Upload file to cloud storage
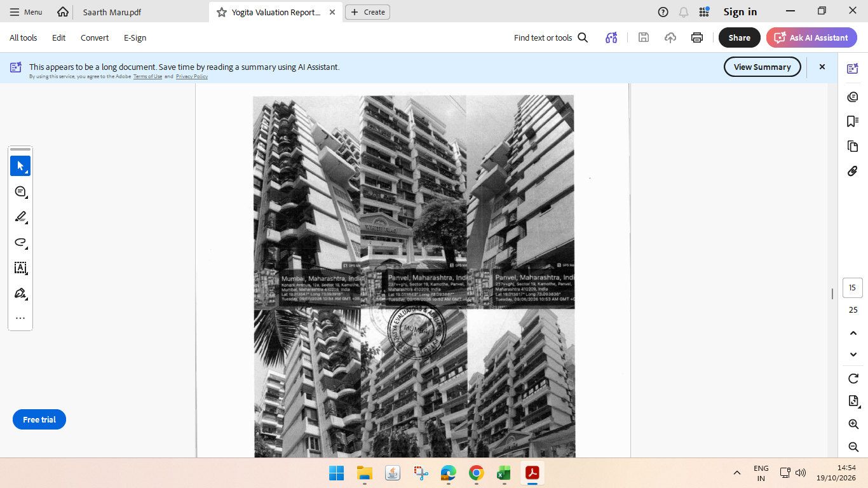Screen dimensions: 868x488 pyautogui.click(x=670, y=37)
